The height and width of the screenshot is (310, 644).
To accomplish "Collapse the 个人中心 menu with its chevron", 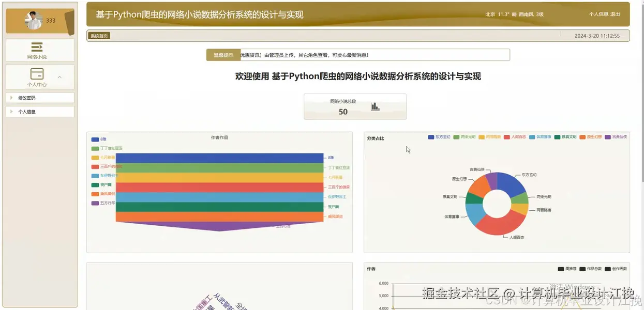I will [x=59, y=78].
